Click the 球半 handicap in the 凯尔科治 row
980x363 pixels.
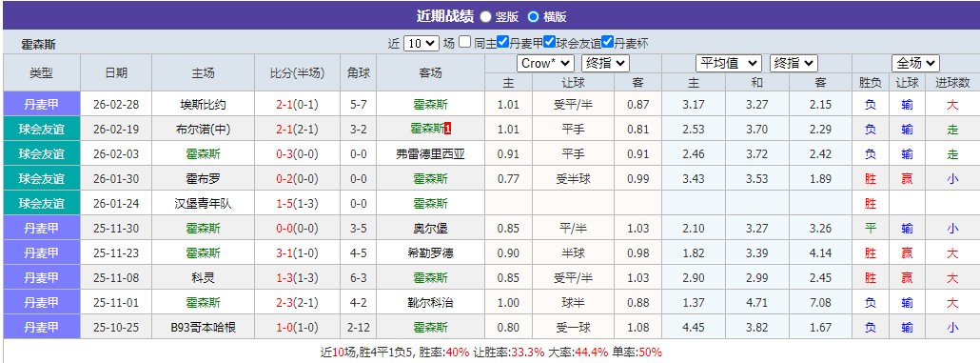(x=573, y=303)
